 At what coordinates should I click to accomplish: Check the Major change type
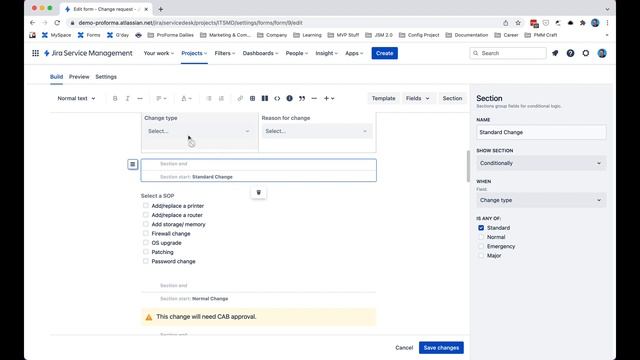coord(481,256)
